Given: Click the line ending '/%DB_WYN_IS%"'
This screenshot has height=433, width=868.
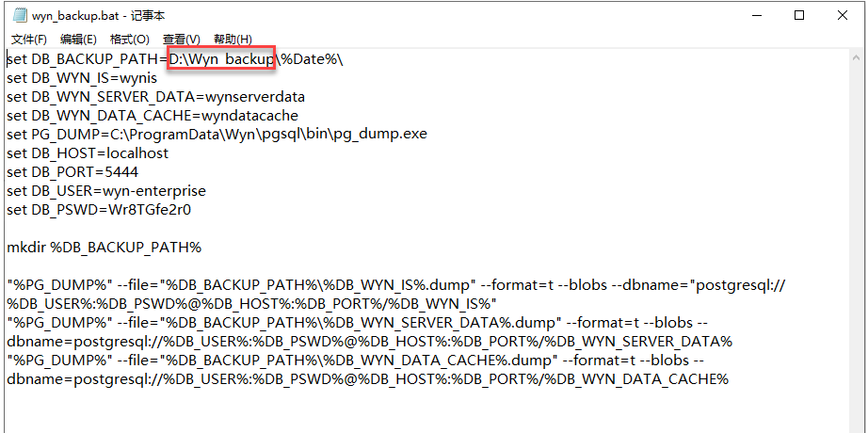Looking at the screenshot, I should click(252, 304).
